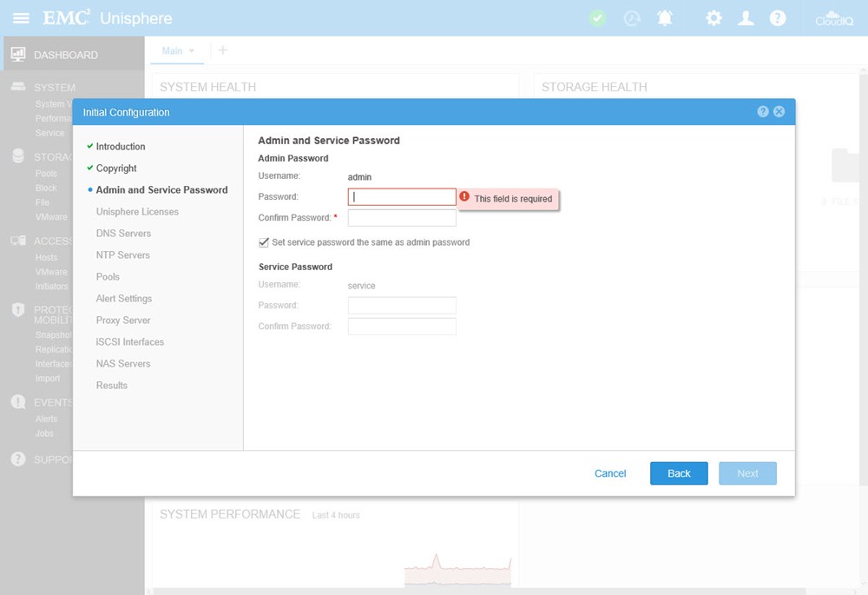Open Block under Storage in sidebar
Image resolution: width=868 pixels, height=595 pixels.
(x=46, y=188)
